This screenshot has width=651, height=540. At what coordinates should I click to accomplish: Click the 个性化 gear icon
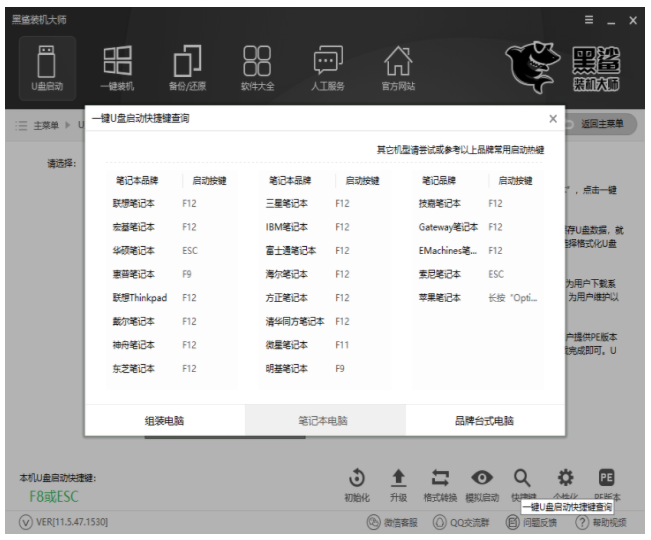coord(564,478)
